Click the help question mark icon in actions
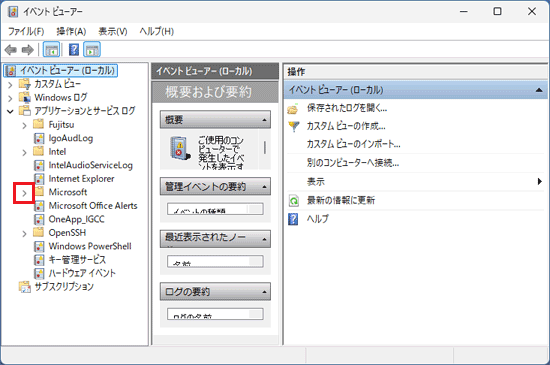Image resolution: width=550 pixels, height=365 pixels. click(x=293, y=219)
